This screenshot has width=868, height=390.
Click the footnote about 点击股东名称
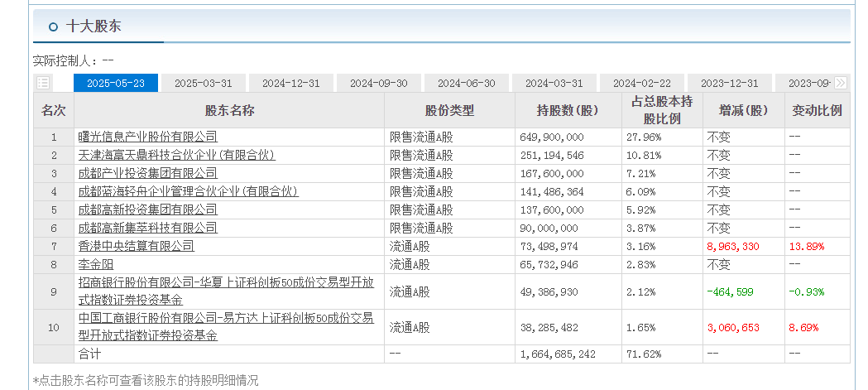(146, 380)
